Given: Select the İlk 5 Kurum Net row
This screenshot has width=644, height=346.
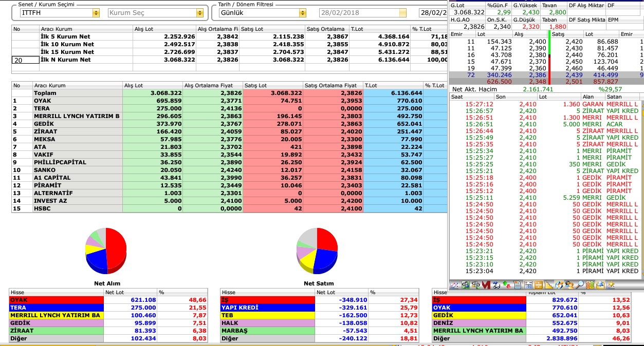Looking at the screenshot, I should [229, 36].
